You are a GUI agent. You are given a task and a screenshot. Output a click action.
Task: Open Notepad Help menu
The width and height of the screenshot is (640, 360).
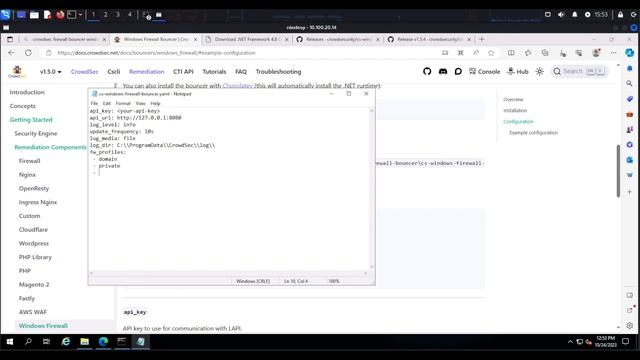point(155,104)
